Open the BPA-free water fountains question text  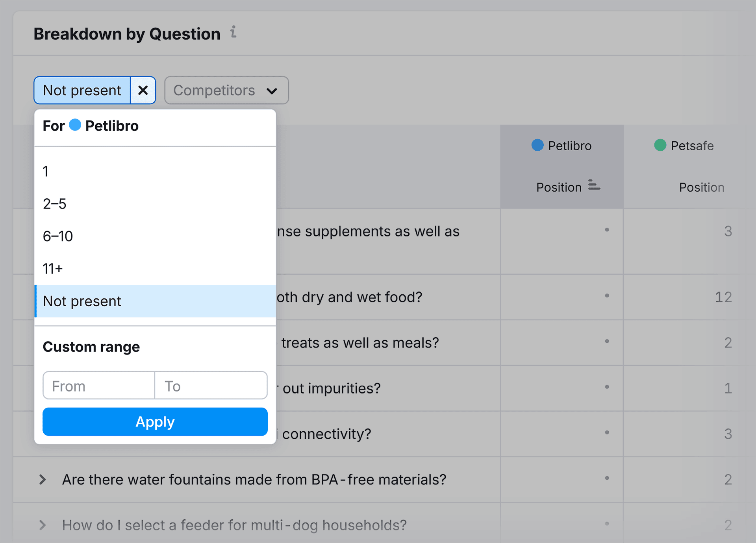254,480
